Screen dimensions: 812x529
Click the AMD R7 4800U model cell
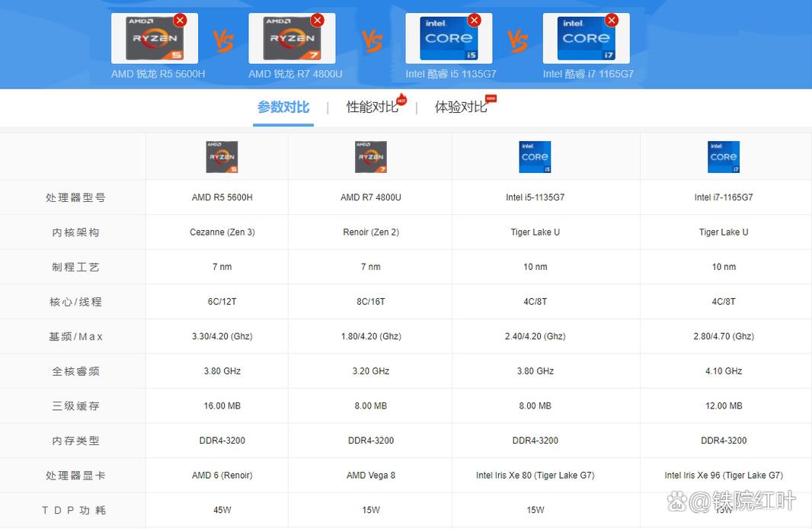(371, 197)
